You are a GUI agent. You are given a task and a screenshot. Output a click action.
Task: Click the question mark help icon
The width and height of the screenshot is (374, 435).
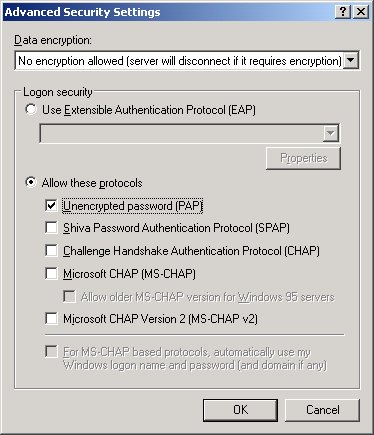tap(343, 12)
